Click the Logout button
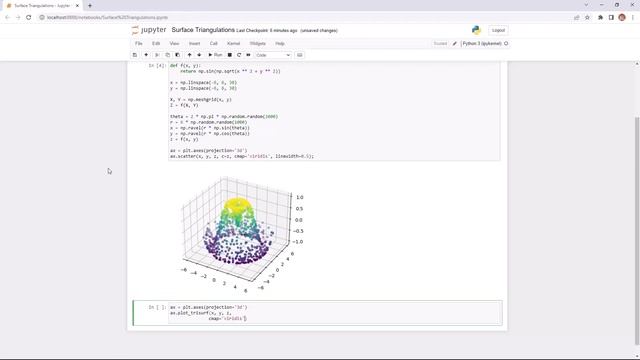Viewport: 640px width, 360px height. tap(498, 30)
